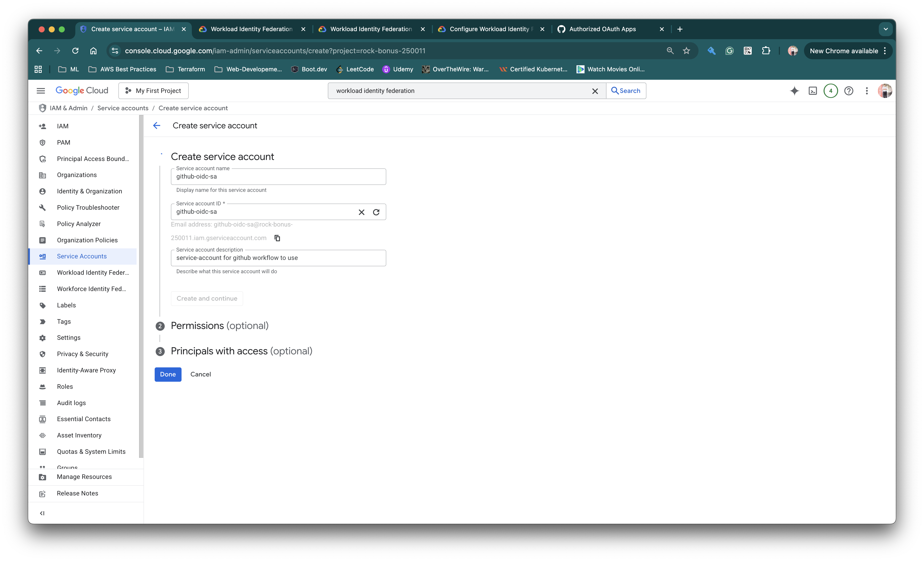Close the Create service account tab
Screen dimensions: 924x561
point(184,29)
